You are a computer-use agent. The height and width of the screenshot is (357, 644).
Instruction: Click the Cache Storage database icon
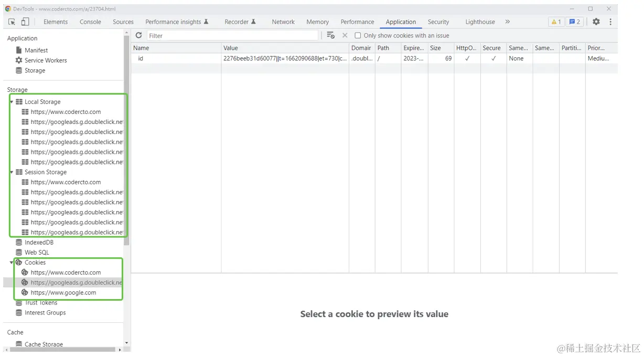click(x=19, y=344)
